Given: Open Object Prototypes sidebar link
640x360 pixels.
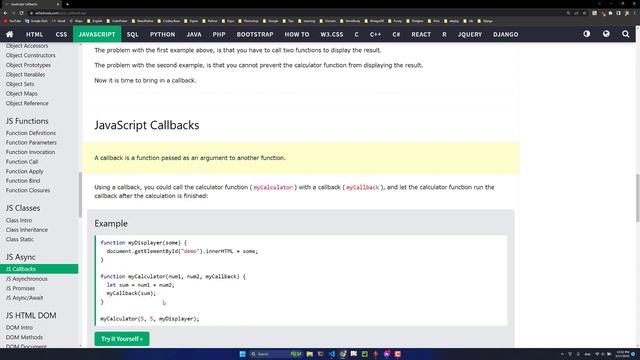Looking at the screenshot, I should [28, 65].
